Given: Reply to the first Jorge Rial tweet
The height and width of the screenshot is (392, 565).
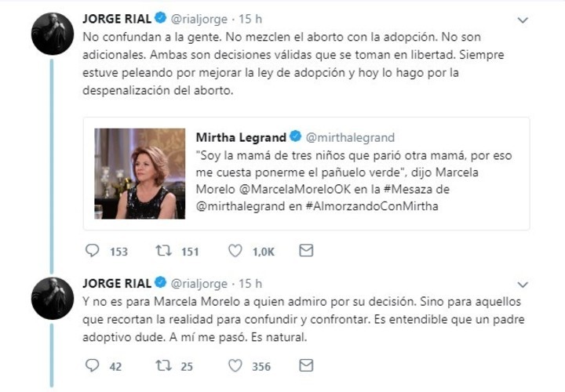Looking at the screenshot, I should click(92, 251).
